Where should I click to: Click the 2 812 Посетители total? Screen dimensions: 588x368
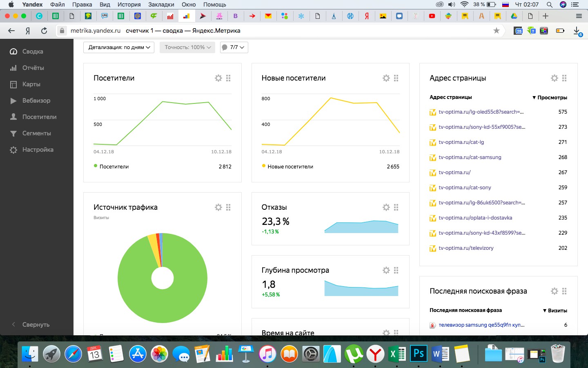225,166
